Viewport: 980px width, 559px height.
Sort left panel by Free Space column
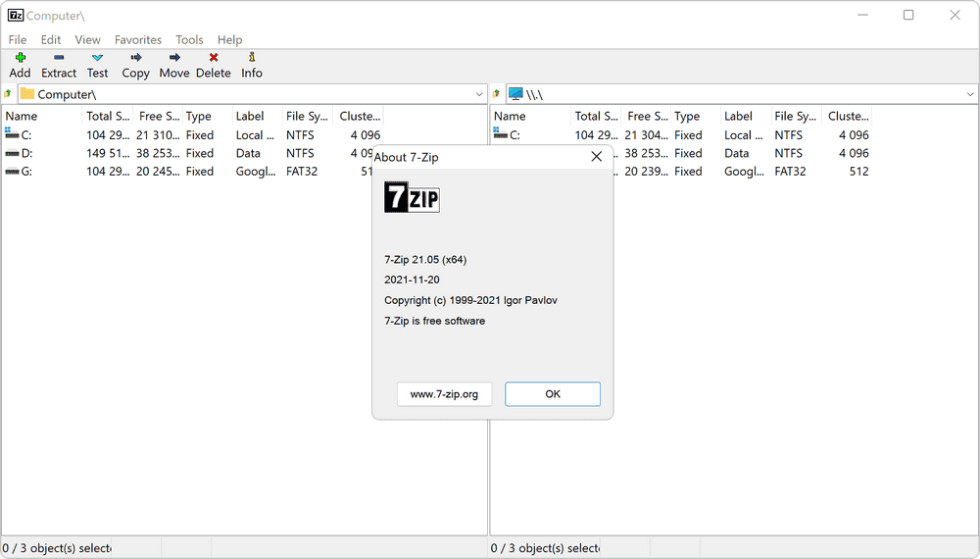(158, 116)
